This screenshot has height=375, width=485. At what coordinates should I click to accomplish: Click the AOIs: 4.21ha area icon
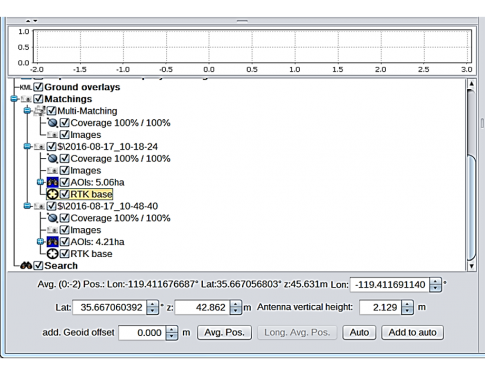[x=52, y=242]
